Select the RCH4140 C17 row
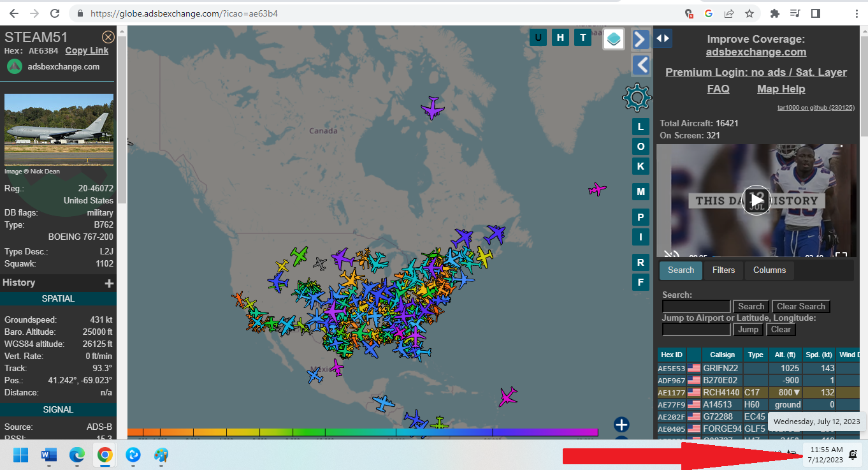The image size is (868, 470). [758, 392]
